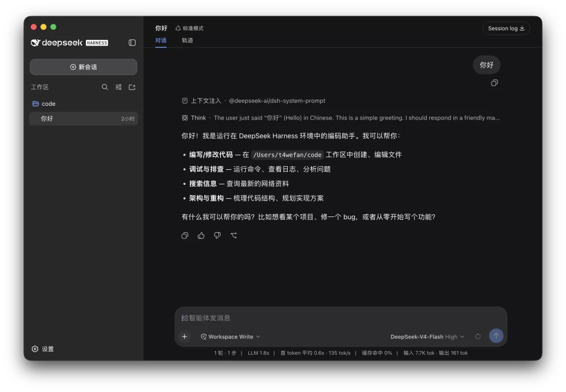Send message with the arrow button
The height and width of the screenshot is (392, 566).
tap(496, 336)
